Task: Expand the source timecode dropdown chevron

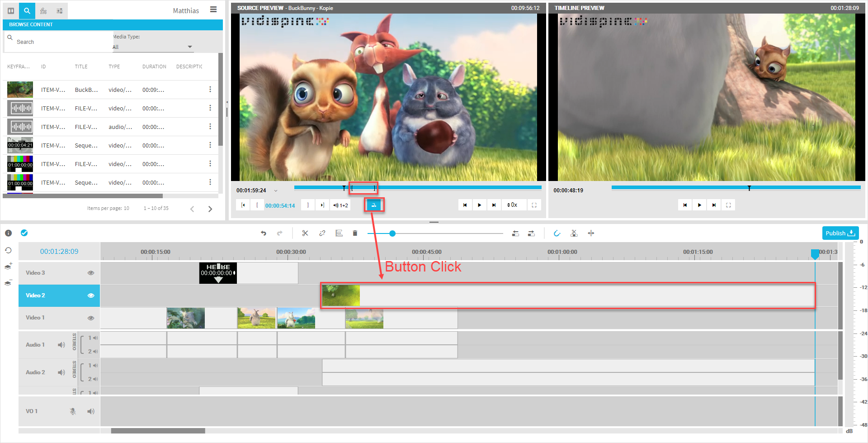Action: [276, 191]
